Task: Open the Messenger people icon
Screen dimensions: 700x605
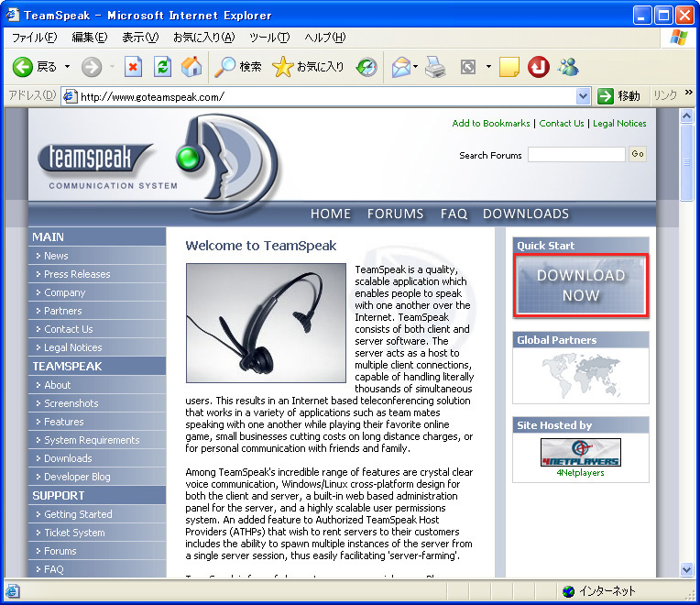Action: coord(568,67)
